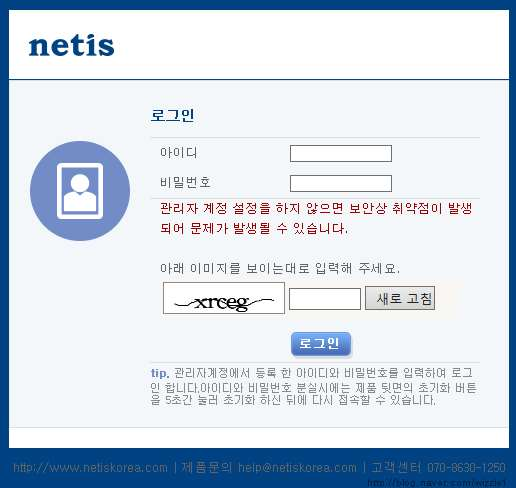Click the blog.naver.com watermark link
The image size is (516, 488).
[x=437, y=483]
